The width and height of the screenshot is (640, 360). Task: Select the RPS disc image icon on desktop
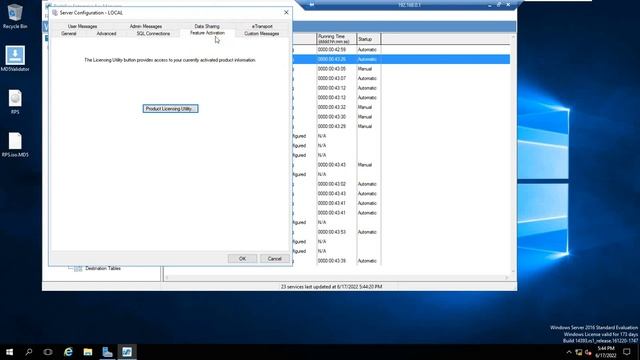point(15,102)
